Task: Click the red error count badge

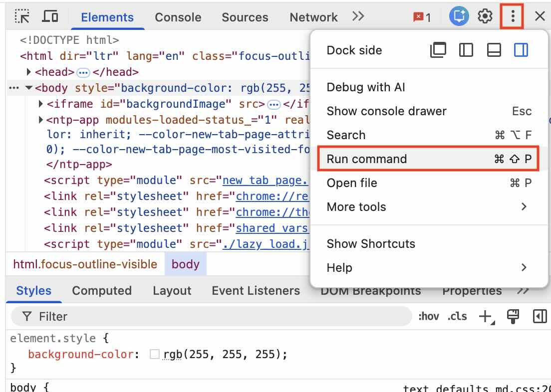Action: point(422,17)
